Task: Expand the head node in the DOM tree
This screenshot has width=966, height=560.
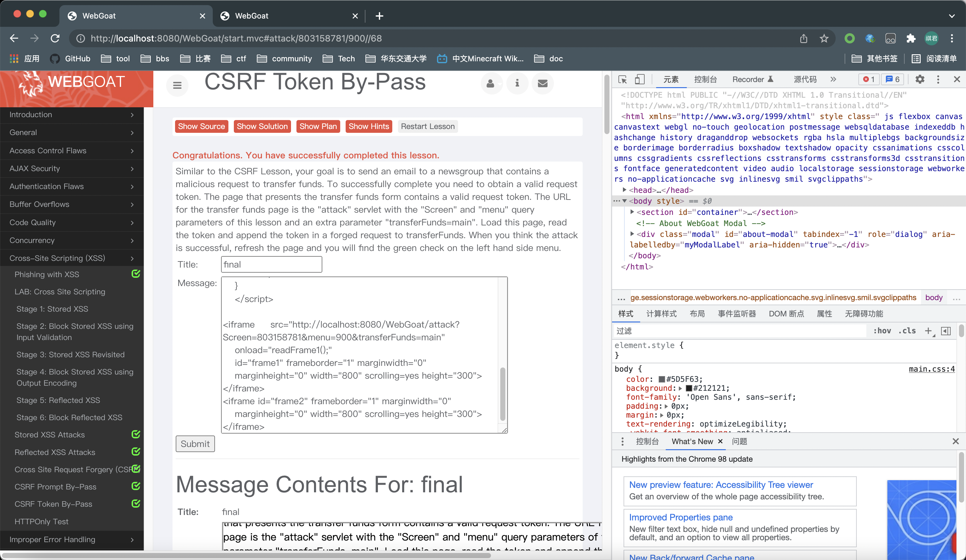Action: [x=625, y=190]
